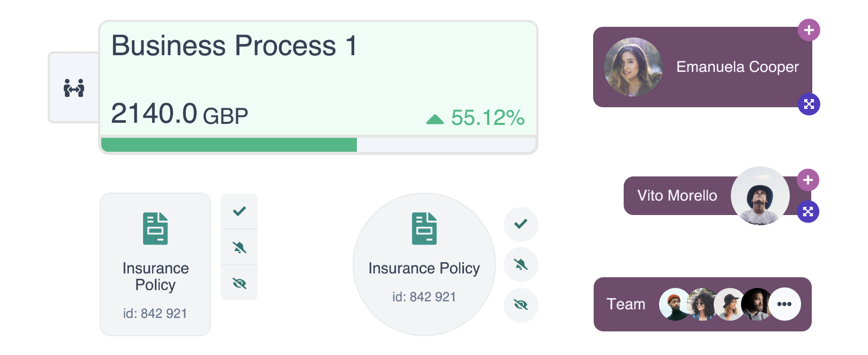Screen dimensions: 868x355
Task: Mute notifications for circular Insurance Policy node
Action: click(521, 264)
